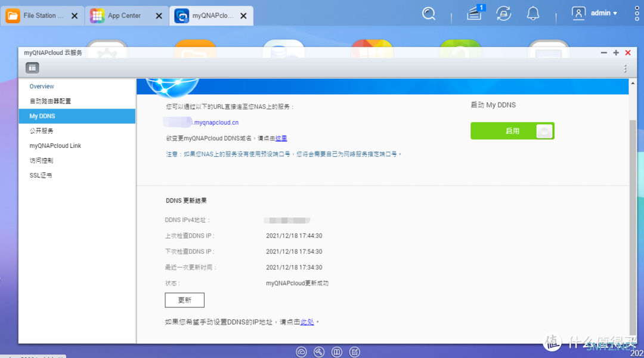Screen dimensions: 644x358
Task: Click 这里 link to change DDNS domain
Action: pyautogui.click(x=281, y=138)
